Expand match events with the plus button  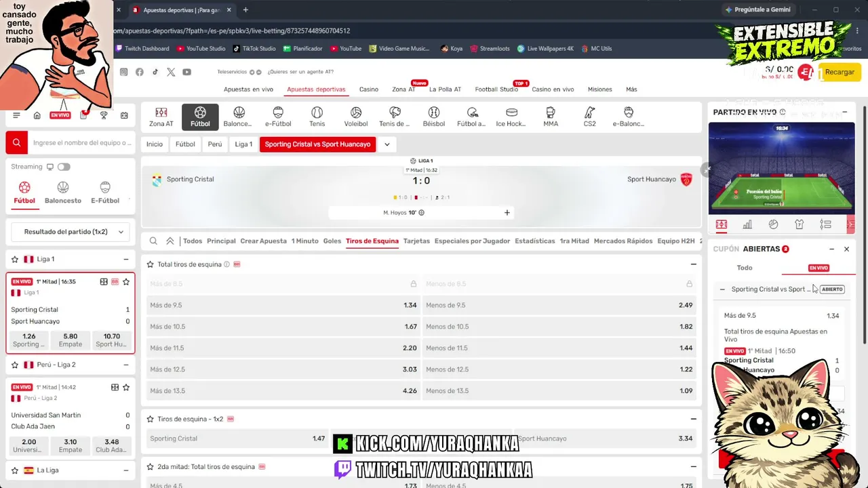(507, 213)
